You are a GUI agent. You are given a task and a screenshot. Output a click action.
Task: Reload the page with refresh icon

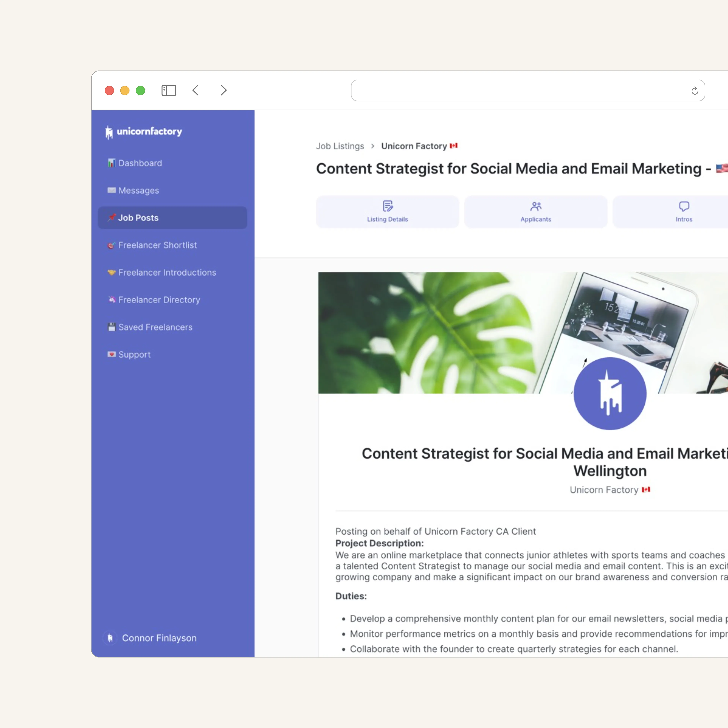[694, 91]
